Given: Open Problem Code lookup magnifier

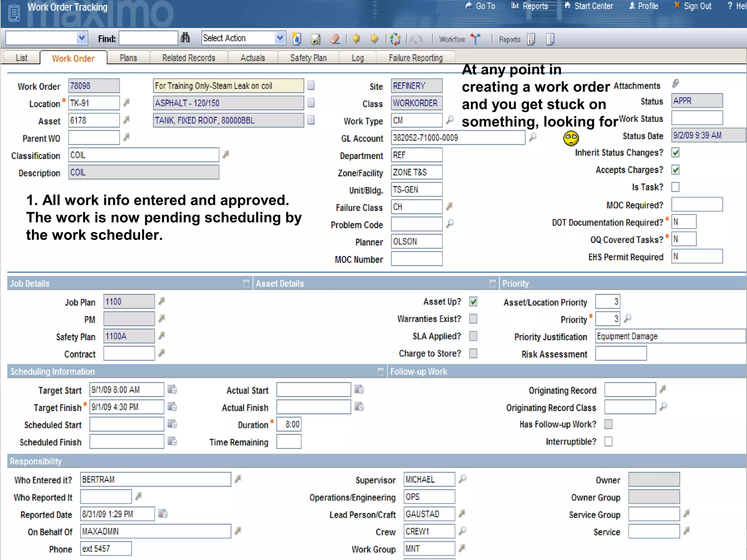Looking at the screenshot, I should click(x=450, y=223).
